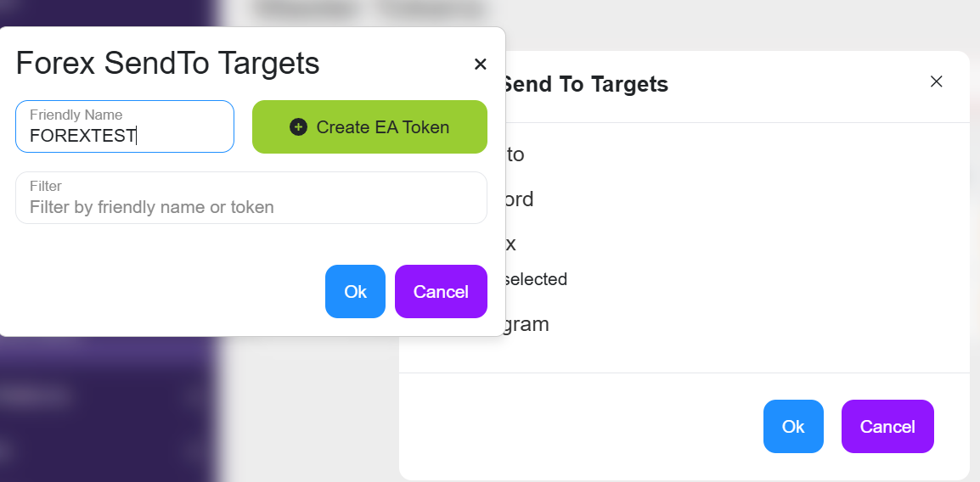The width and height of the screenshot is (980, 482).
Task: Close the background Send To Targets dialog
Action: [x=937, y=81]
